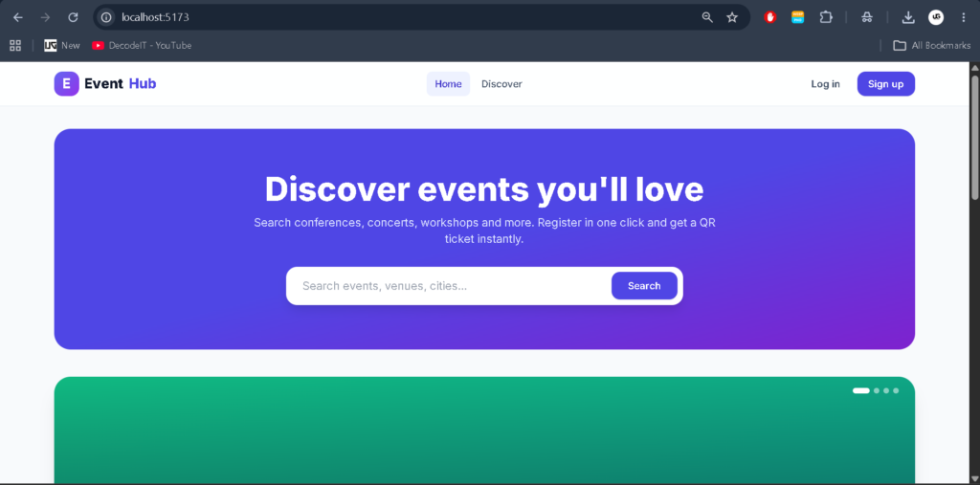Open the All Bookmarks folder
This screenshot has width=980, height=485.
[932, 45]
